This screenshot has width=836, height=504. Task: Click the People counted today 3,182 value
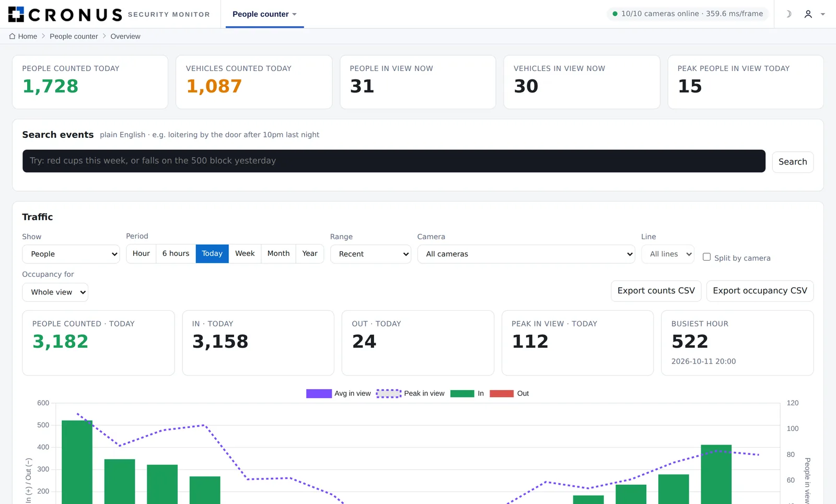[60, 342]
